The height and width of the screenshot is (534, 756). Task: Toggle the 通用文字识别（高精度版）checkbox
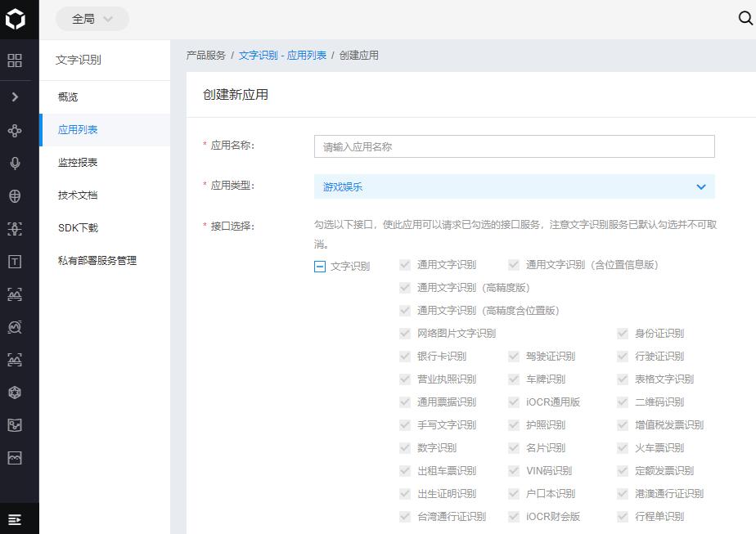(405, 288)
